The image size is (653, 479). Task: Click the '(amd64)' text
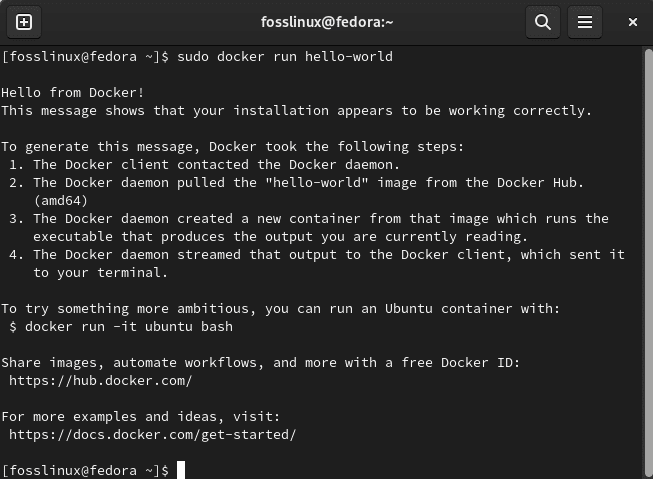tap(61, 201)
